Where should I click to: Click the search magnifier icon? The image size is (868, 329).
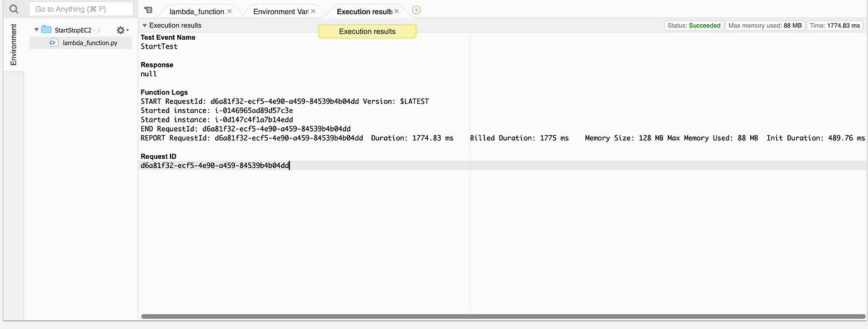[x=14, y=9]
